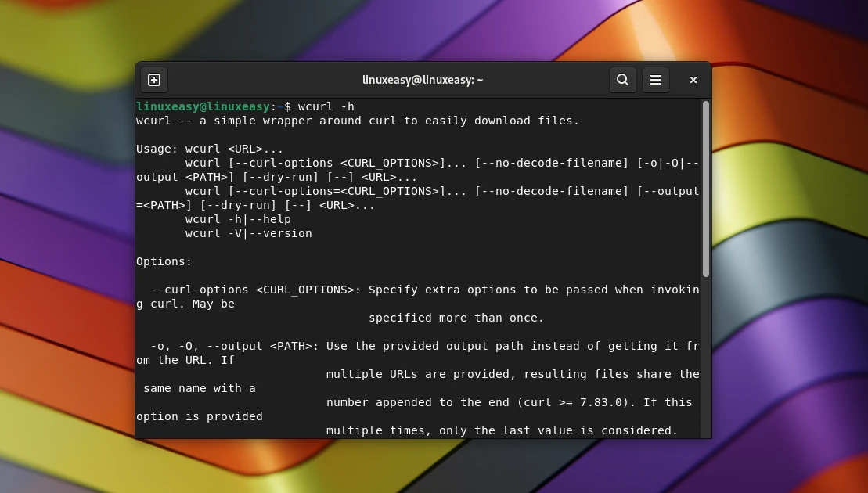
Task: Click the desktop wallpaper outside the terminal
Action: click(63, 235)
